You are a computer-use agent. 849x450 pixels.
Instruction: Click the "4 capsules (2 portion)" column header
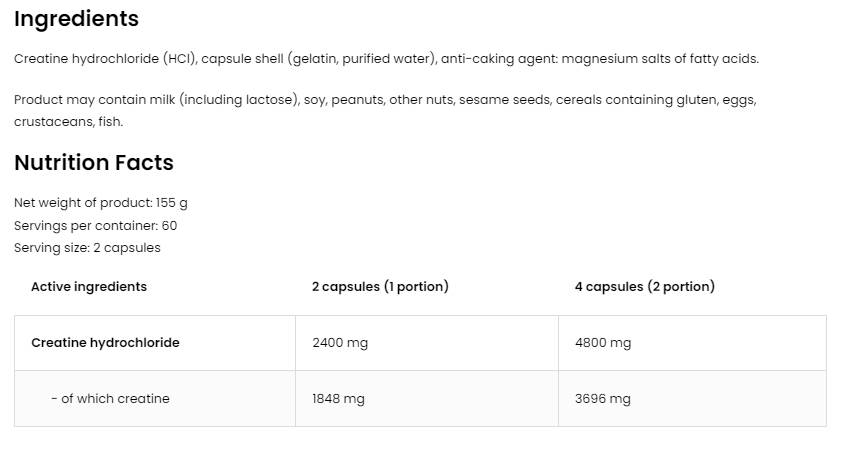644,287
